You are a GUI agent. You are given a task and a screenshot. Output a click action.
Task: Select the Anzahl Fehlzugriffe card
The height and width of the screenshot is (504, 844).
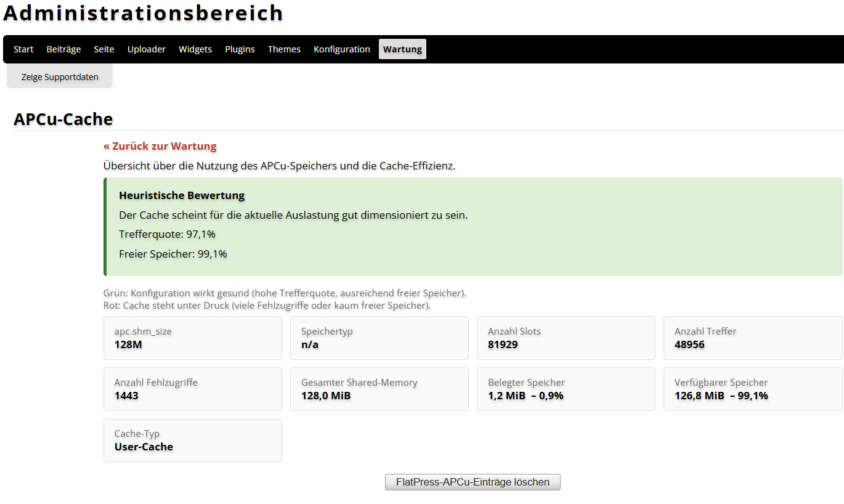coord(193,389)
